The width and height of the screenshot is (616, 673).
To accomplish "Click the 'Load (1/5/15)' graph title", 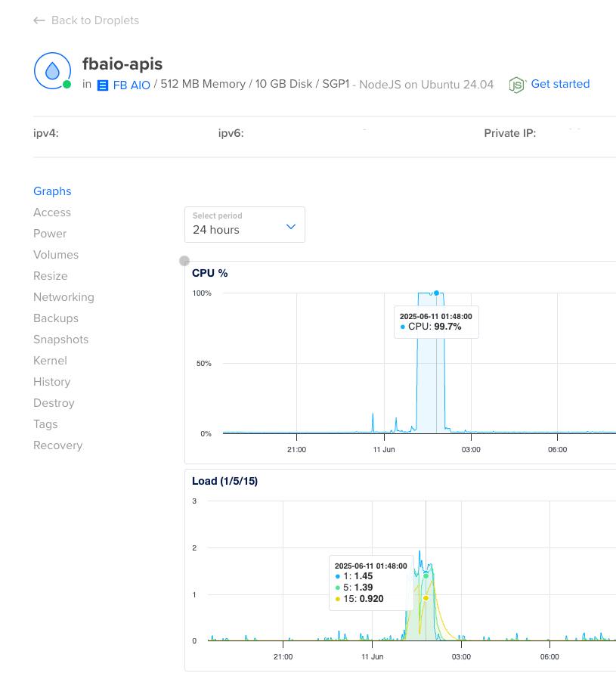I will point(224,481).
